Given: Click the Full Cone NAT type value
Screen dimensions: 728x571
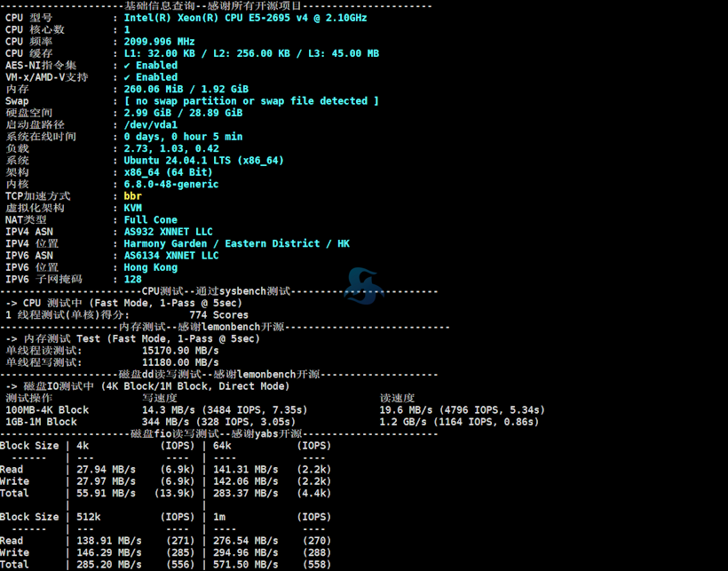Looking at the screenshot, I should (151, 220).
